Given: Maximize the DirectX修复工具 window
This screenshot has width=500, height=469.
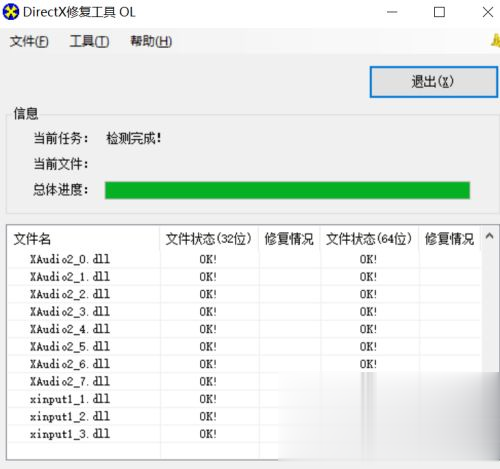Looking at the screenshot, I should click(x=439, y=12).
